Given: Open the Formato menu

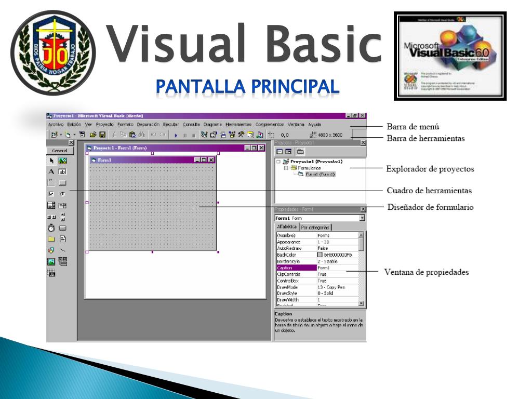Looking at the screenshot, I should (125, 125).
